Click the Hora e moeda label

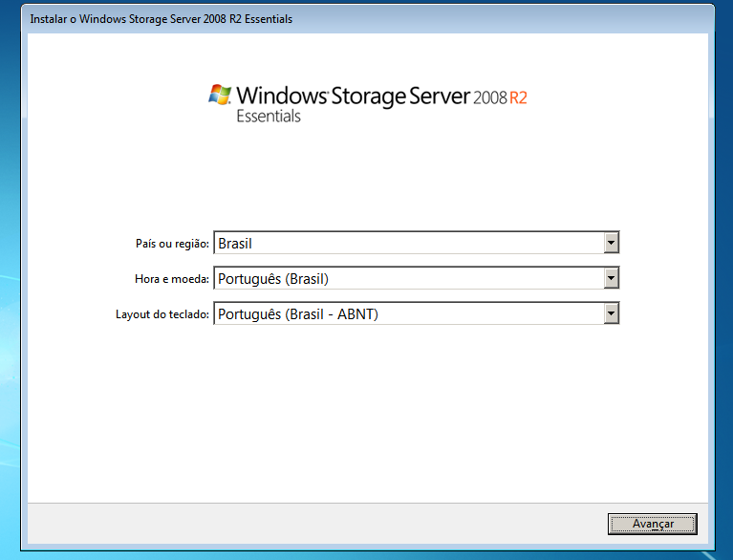point(172,279)
